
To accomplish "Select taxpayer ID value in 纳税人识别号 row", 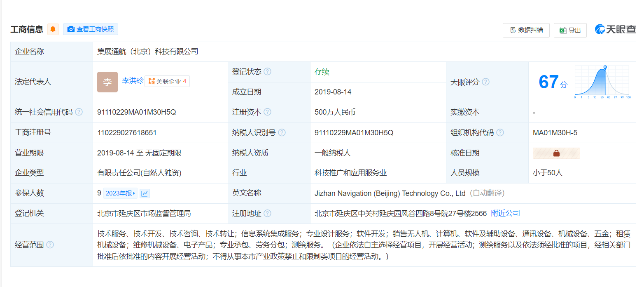I will pyautogui.click(x=354, y=132).
